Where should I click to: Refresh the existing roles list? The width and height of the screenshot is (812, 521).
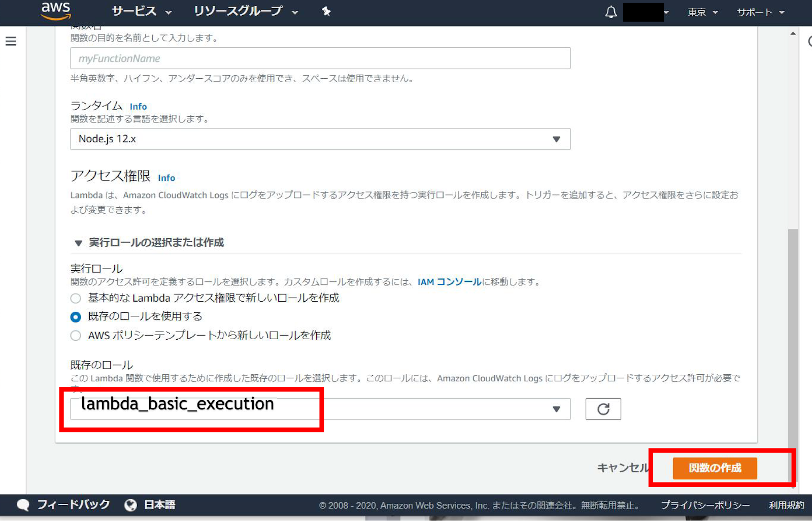tap(603, 409)
